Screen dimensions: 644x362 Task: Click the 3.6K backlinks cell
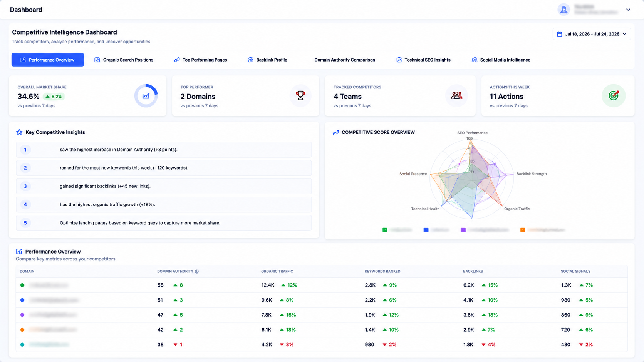click(468, 315)
